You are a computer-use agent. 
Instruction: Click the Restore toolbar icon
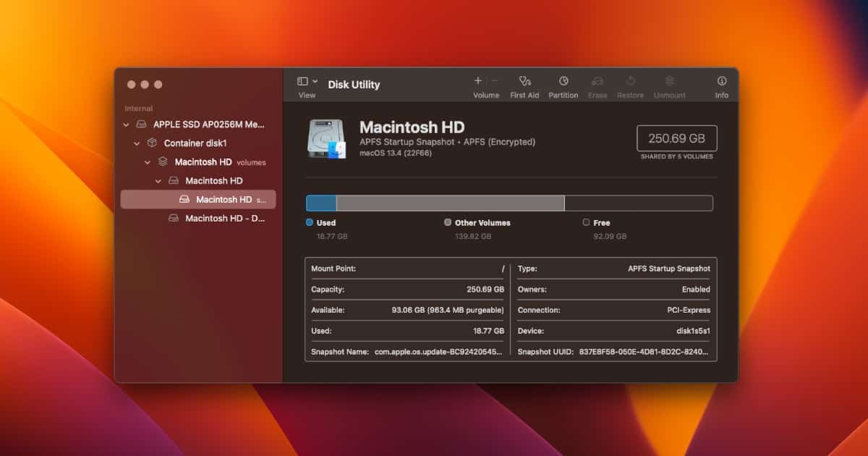point(630,81)
